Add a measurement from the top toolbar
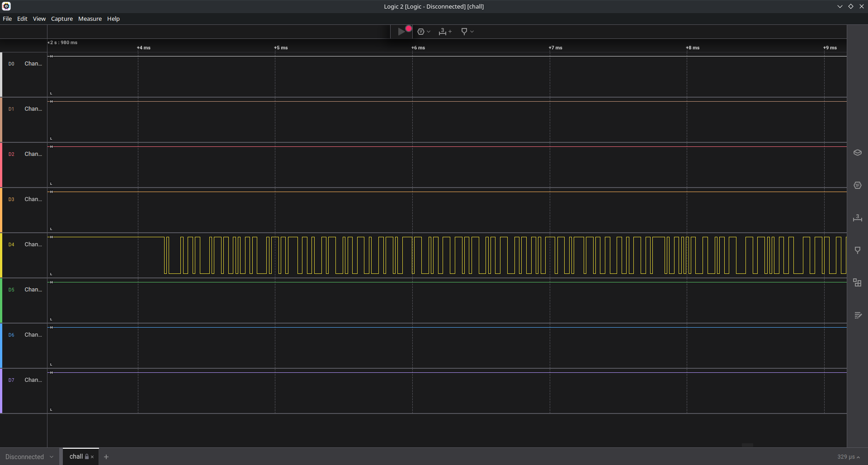The height and width of the screenshot is (465, 868). [445, 32]
